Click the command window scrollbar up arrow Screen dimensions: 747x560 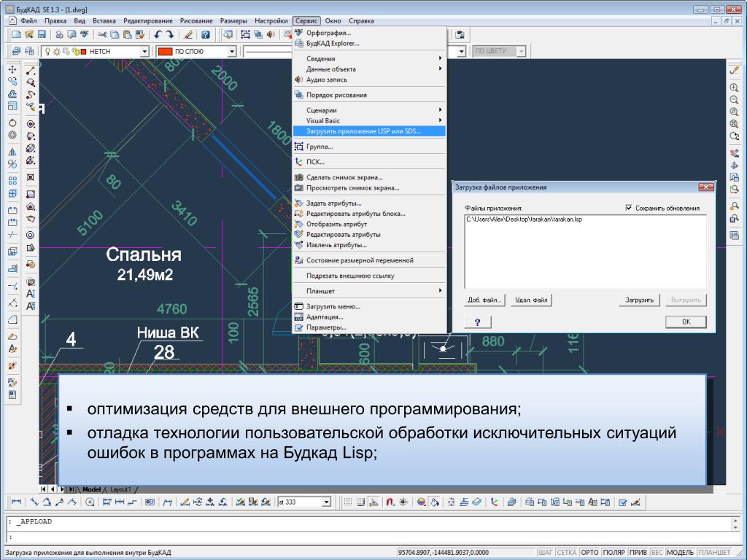pyautogui.click(x=736, y=521)
